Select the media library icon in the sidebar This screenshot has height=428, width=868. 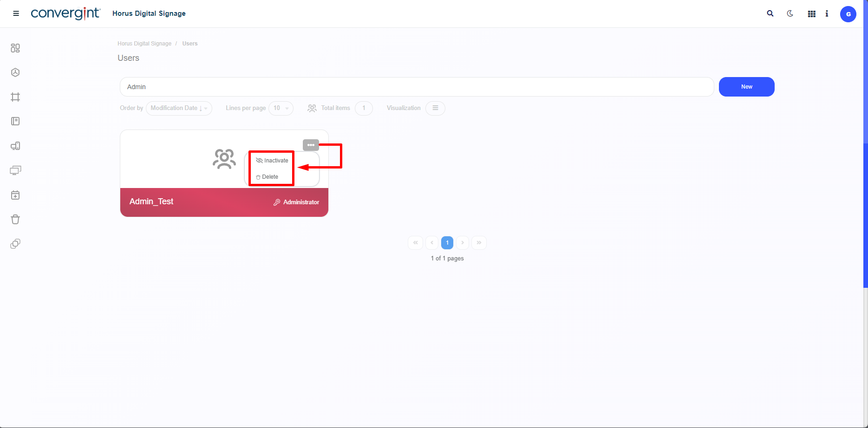15,72
